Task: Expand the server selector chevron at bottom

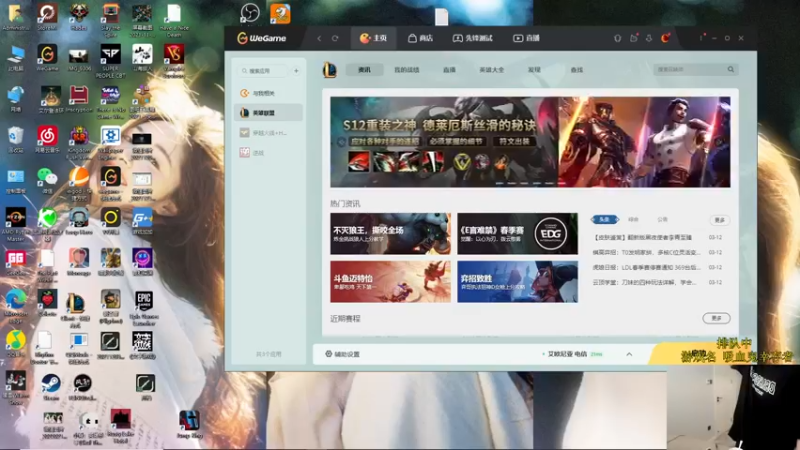Action: pyautogui.click(x=629, y=354)
